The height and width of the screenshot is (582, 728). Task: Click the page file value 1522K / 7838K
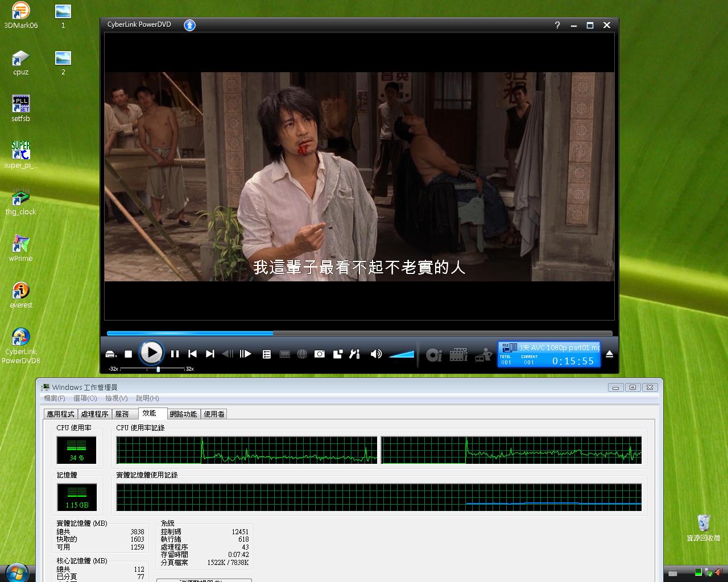tap(228, 563)
